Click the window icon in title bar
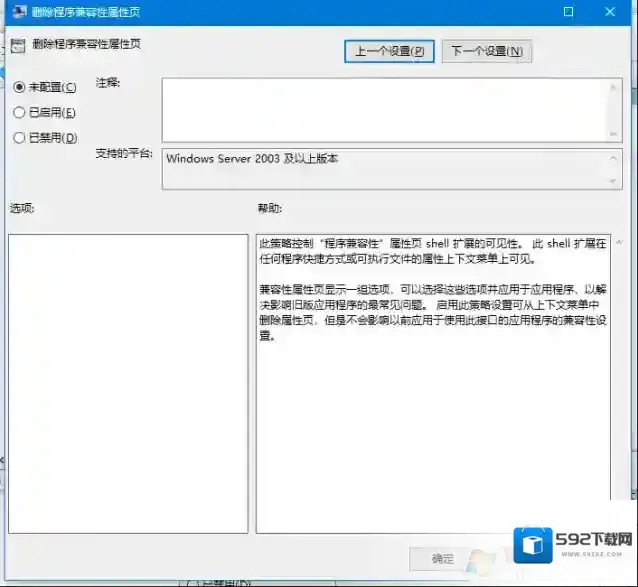 coord(17,11)
